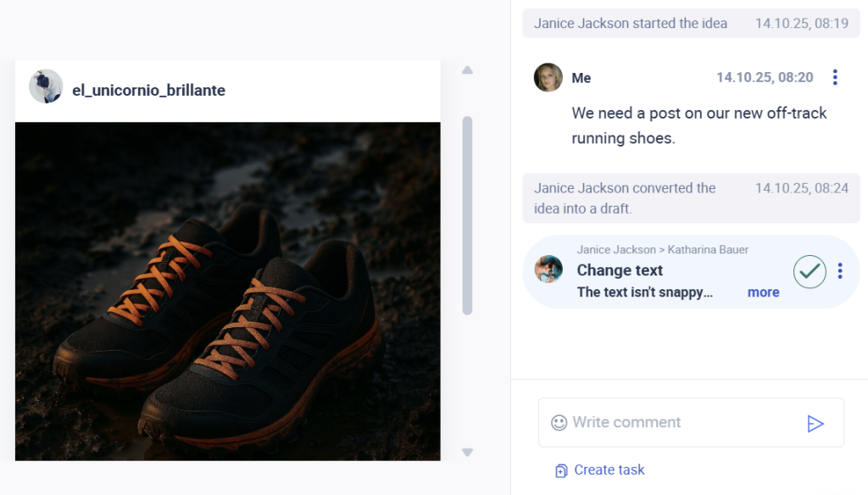The height and width of the screenshot is (495, 868).
Task: Click the avatar on the Change text task
Action: (549, 270)
